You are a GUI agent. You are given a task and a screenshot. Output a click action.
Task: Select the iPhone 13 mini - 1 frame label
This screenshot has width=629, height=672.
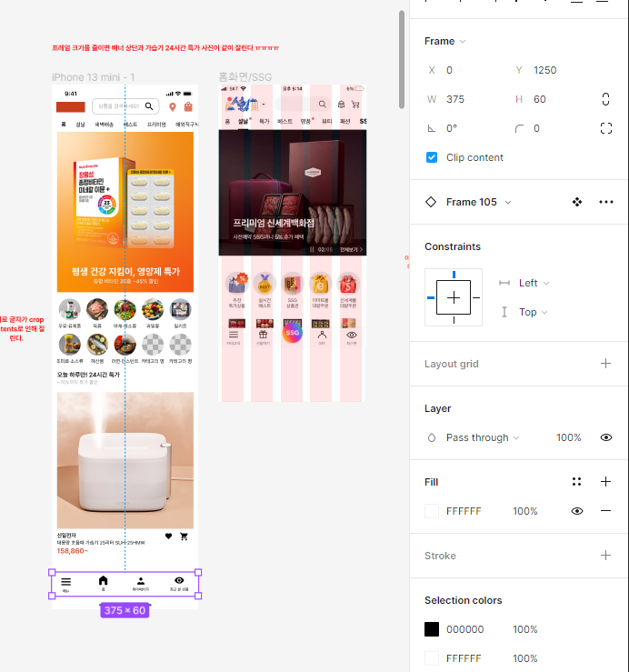[94, 77]
